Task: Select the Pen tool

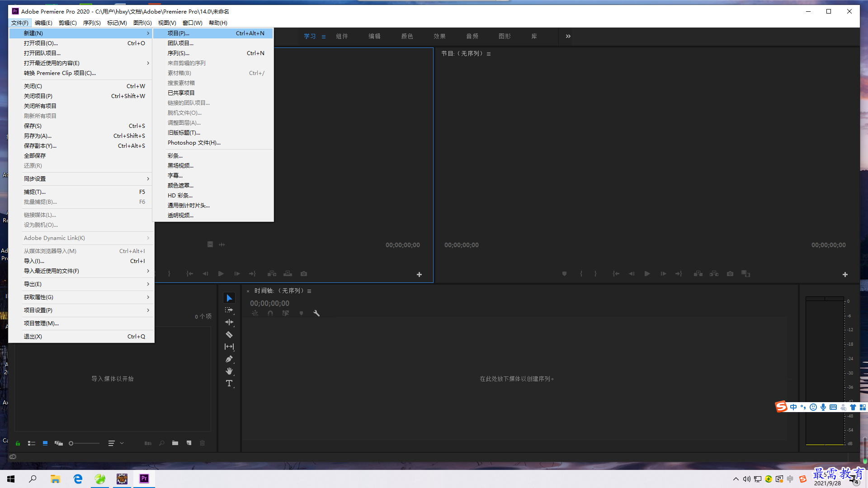Action: (229, 359)
